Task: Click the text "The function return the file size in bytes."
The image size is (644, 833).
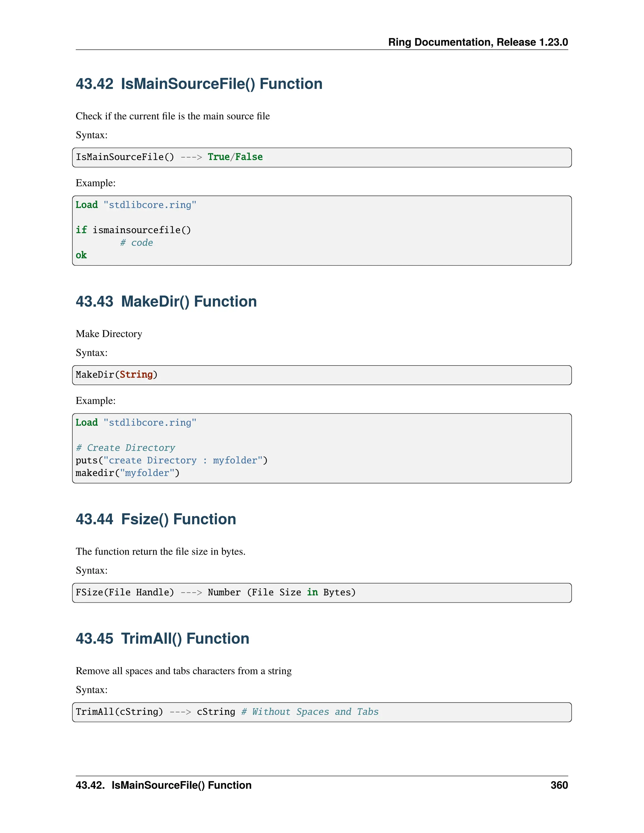Action: (160, 552)
